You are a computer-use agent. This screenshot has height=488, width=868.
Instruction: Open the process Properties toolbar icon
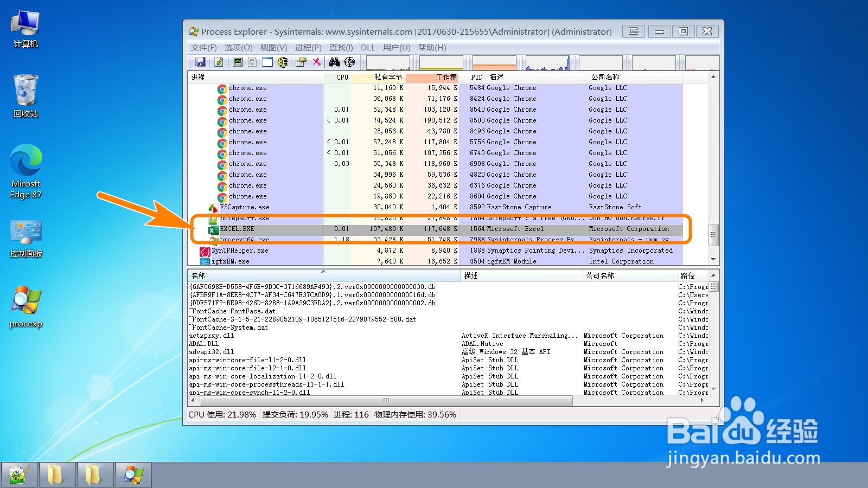(301, 62)
